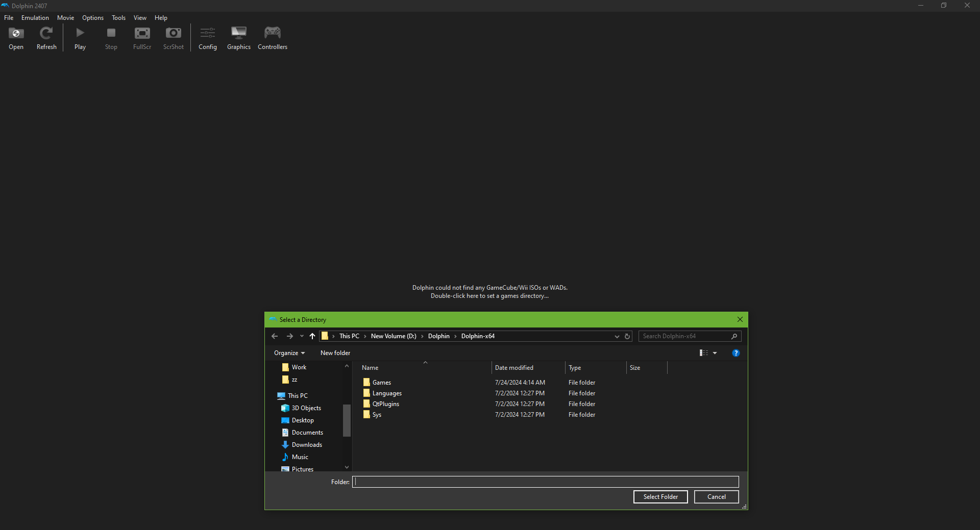This screenshot has width=980, height=530.
Task: Click the up arrow to parent folder
Action: tap(312, 336)
